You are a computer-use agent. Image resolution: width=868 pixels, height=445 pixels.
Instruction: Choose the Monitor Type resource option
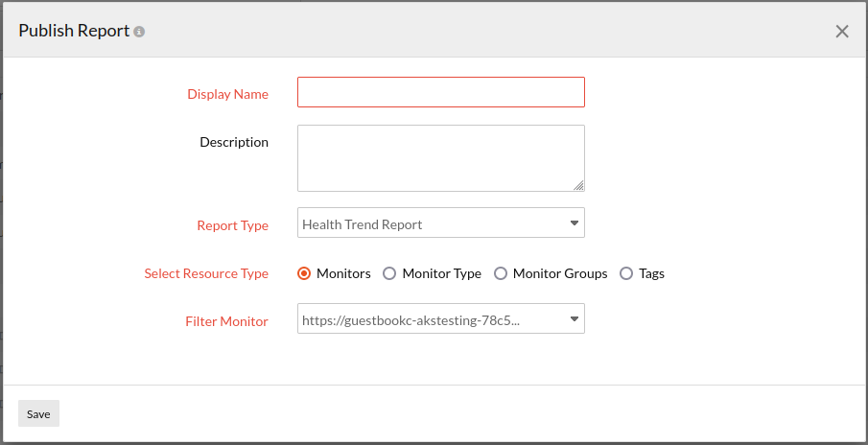tap(389, 273)
